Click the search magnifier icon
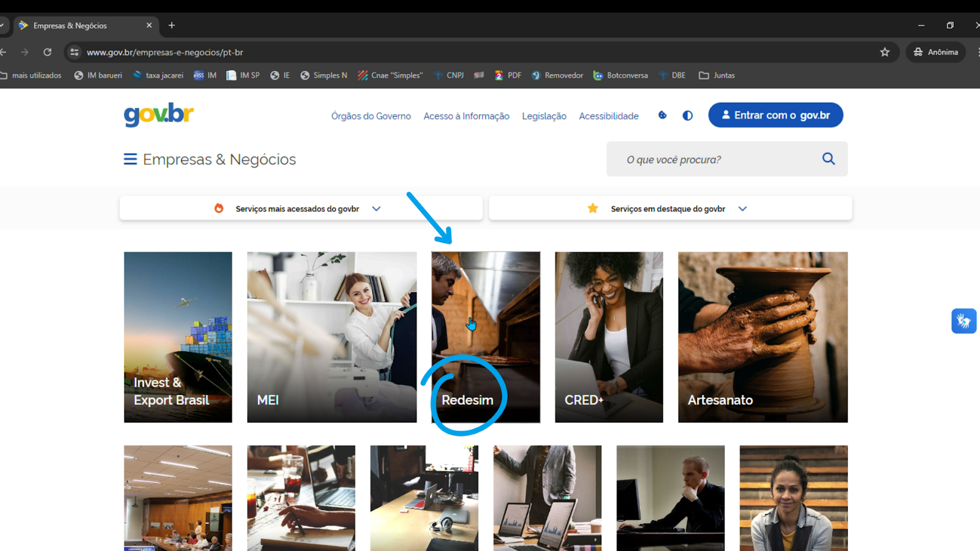Screen dimensions: 980x551 coord(828,159)
